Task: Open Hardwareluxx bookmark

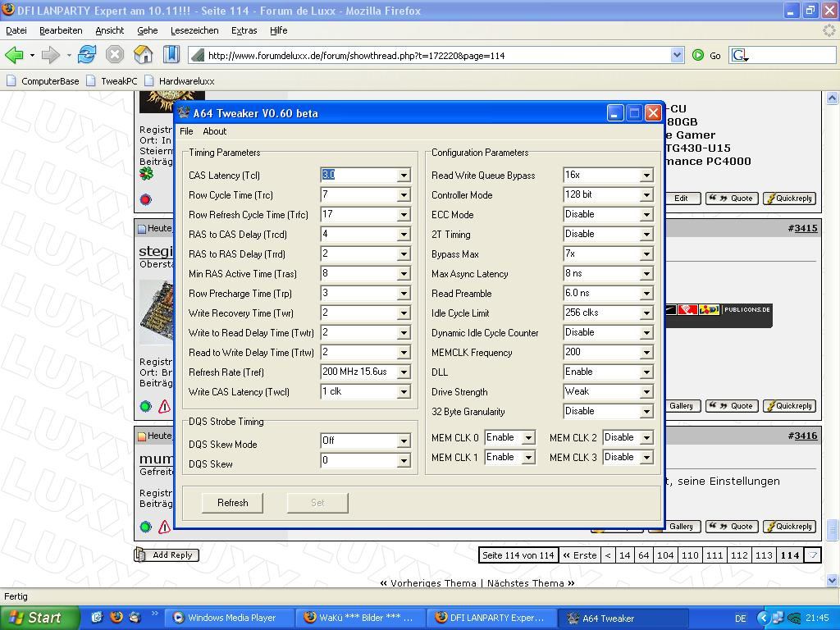Action: (x=180, y=81)
